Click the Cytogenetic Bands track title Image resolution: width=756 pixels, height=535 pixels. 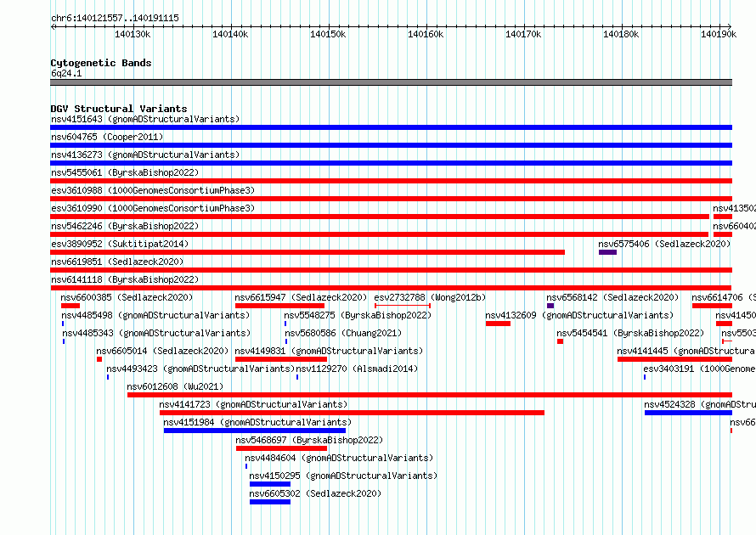click(101, 63)
